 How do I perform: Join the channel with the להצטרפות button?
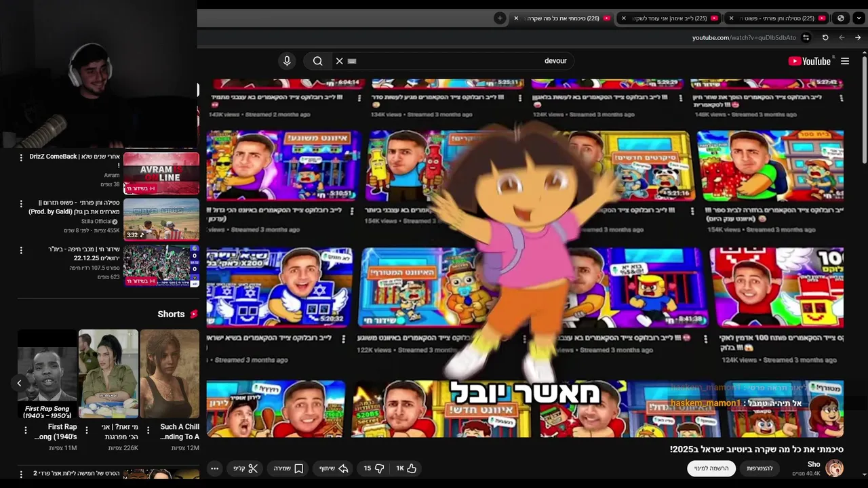click(x=759, y=468)
